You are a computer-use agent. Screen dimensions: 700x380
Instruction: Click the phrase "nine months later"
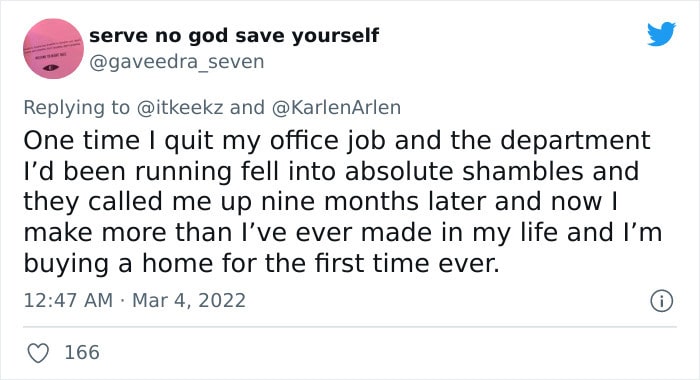[373, 202]
